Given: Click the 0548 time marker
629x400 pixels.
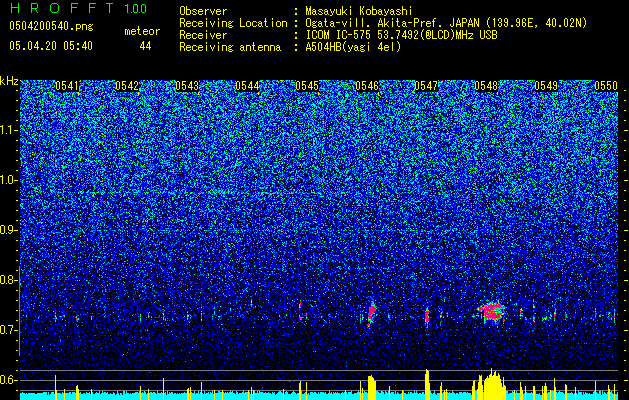Looking at the screenshot, I should pos(486,86).
